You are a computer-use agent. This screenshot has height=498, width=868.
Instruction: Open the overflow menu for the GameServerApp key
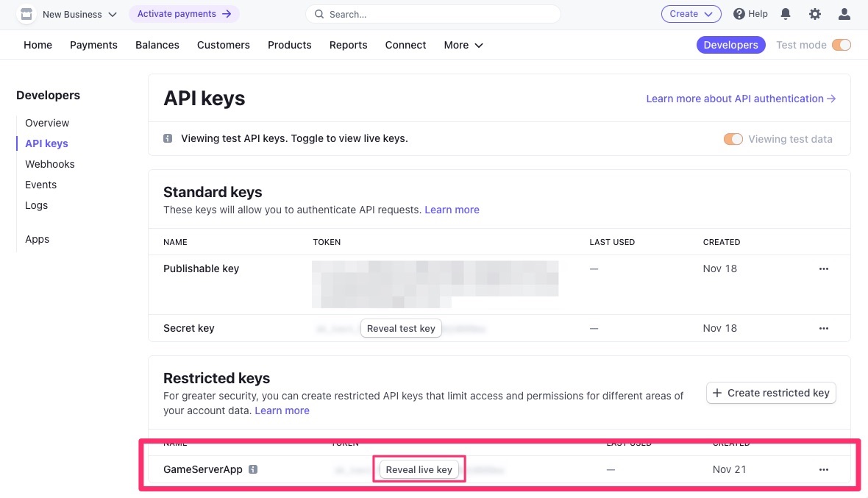point(823,469)
